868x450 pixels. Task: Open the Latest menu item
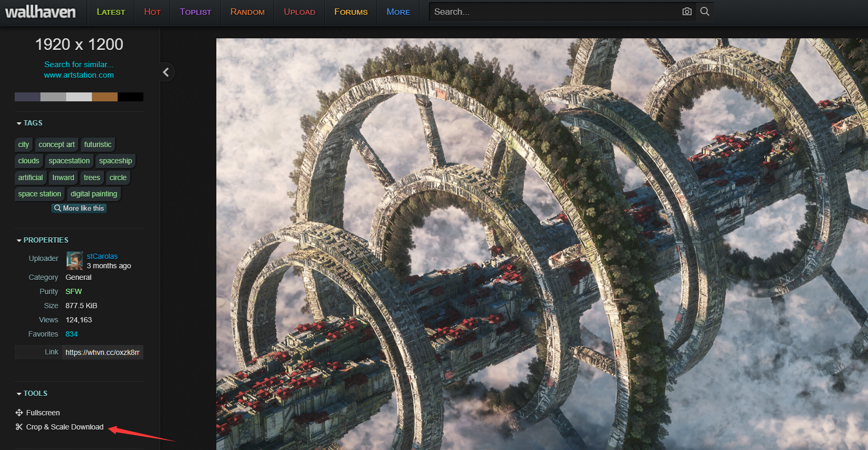tap(111, 12)
